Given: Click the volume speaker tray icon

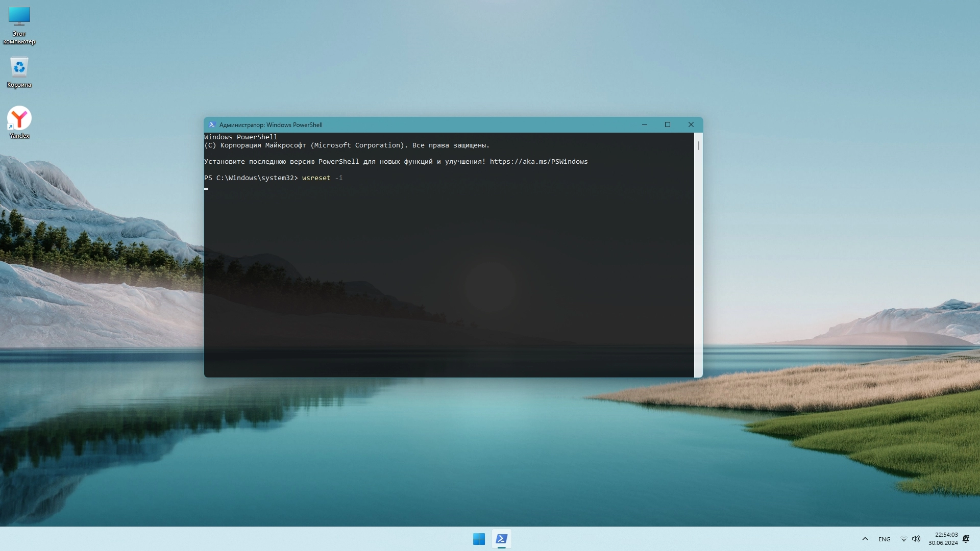Looking at the screenshot, I should pos(916,539).
